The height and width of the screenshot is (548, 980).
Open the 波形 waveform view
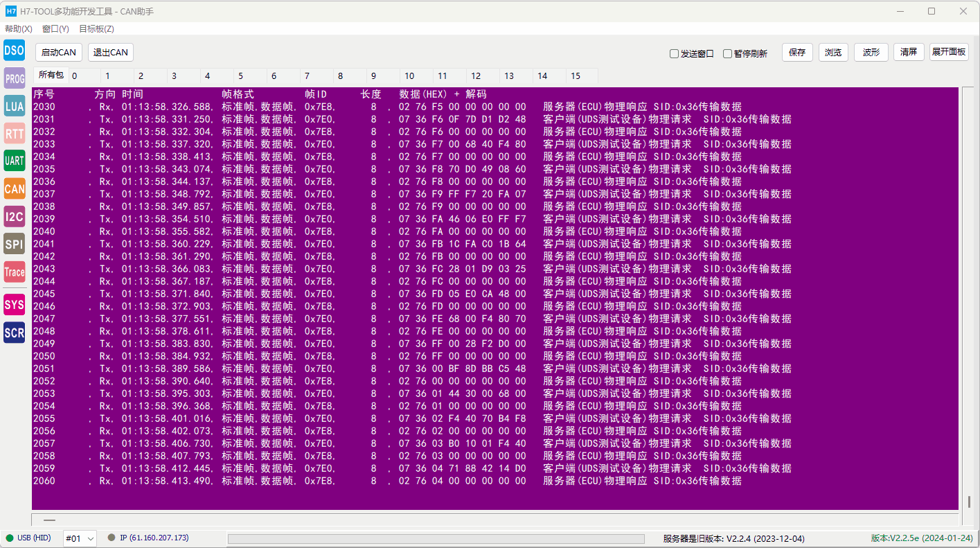(871, 52)
